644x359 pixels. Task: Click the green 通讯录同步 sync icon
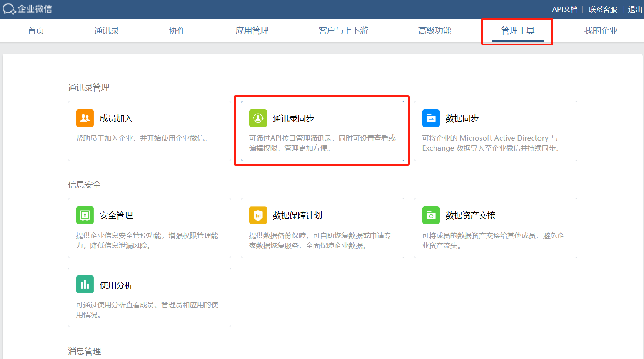pyautogui.click(x=258, y=118)
